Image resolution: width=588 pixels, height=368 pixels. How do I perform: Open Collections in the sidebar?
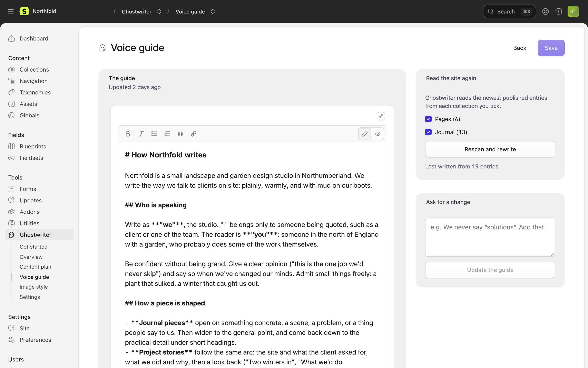[39, 70]
